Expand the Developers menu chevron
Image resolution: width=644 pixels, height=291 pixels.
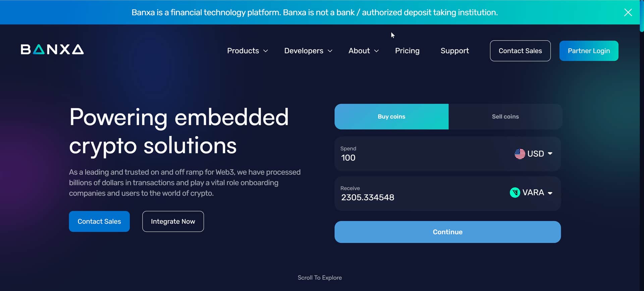tap(330, 51)
